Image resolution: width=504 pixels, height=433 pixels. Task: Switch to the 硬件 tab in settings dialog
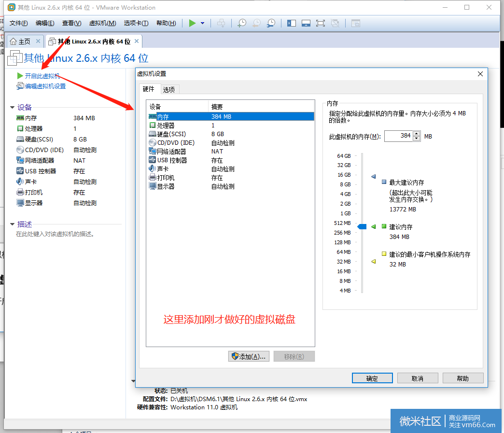149,89
